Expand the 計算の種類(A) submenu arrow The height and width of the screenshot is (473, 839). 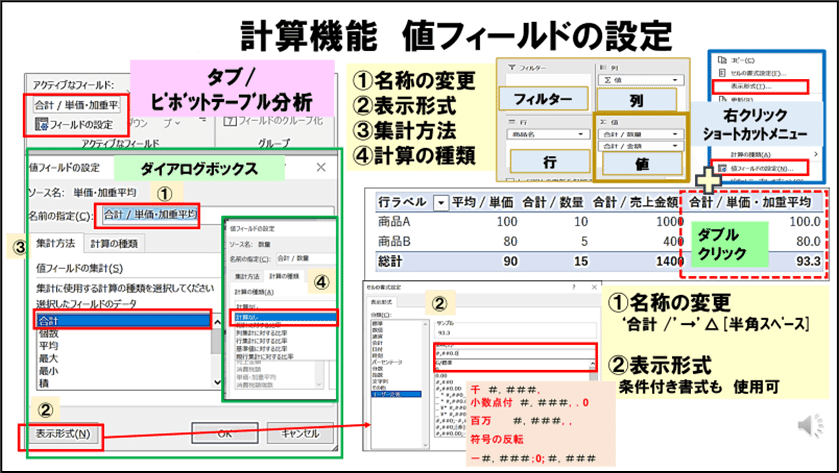pyautogui.click(x=816, y=154)
